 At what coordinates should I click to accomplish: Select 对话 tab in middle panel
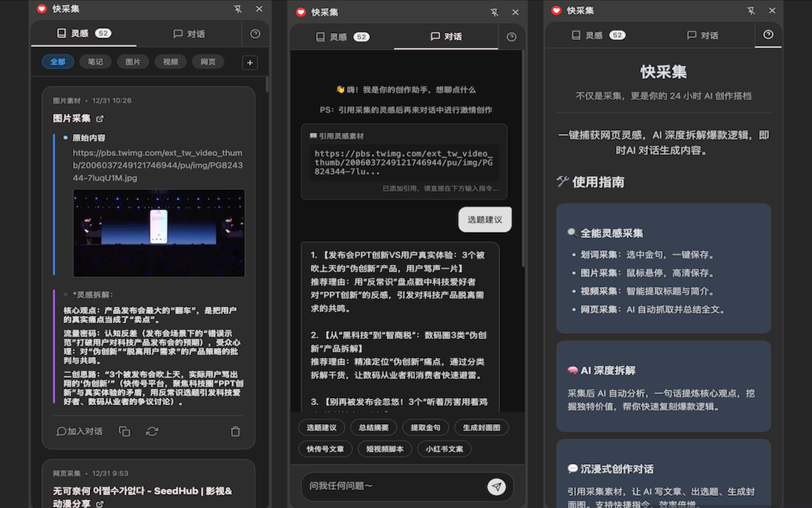(446, 37)
